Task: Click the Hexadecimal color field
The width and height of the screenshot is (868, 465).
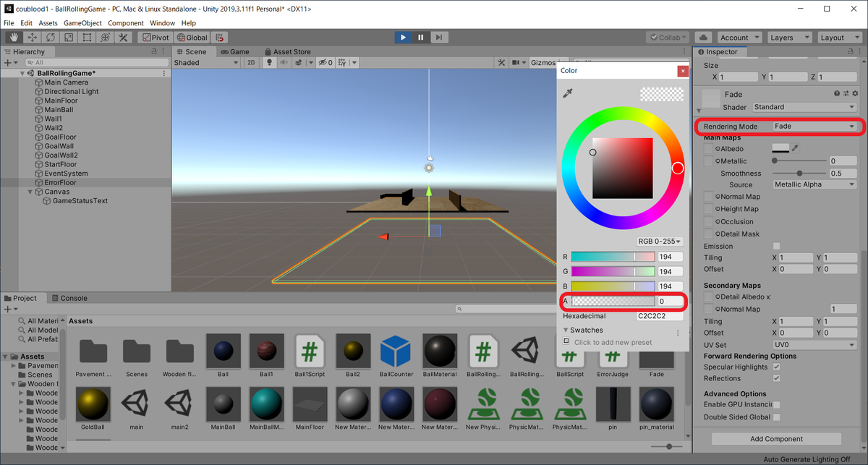Action: (x=660, y=316)
